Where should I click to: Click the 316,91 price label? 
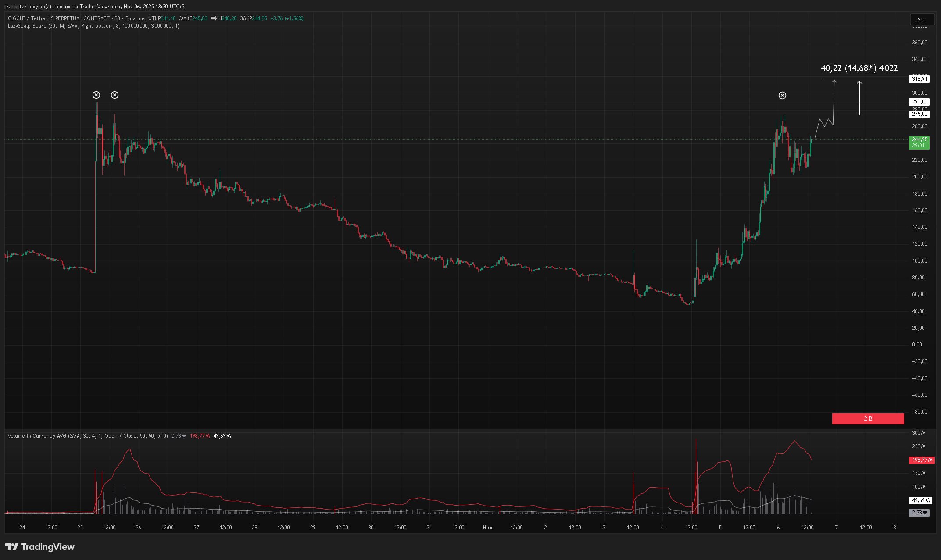coord(919,79)
